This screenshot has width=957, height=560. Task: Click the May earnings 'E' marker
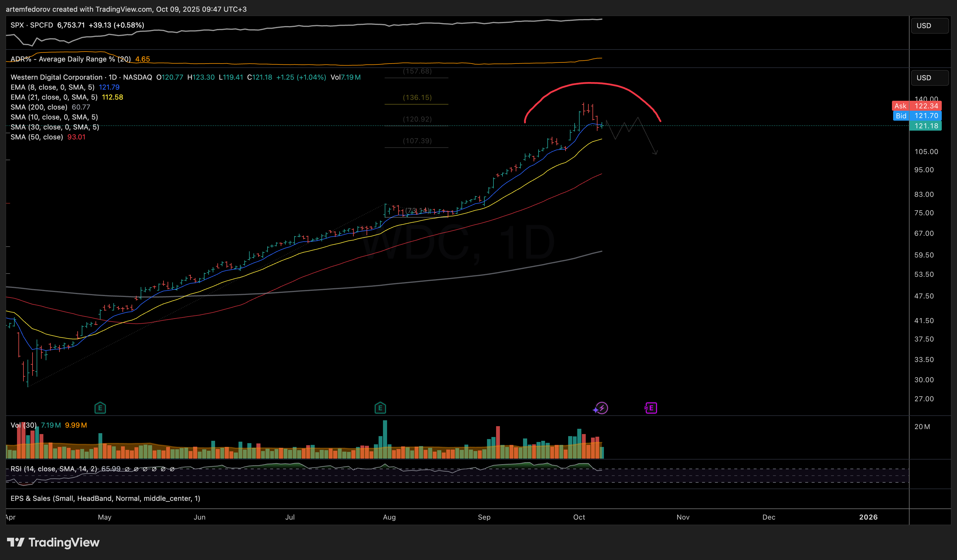(100, 408)
